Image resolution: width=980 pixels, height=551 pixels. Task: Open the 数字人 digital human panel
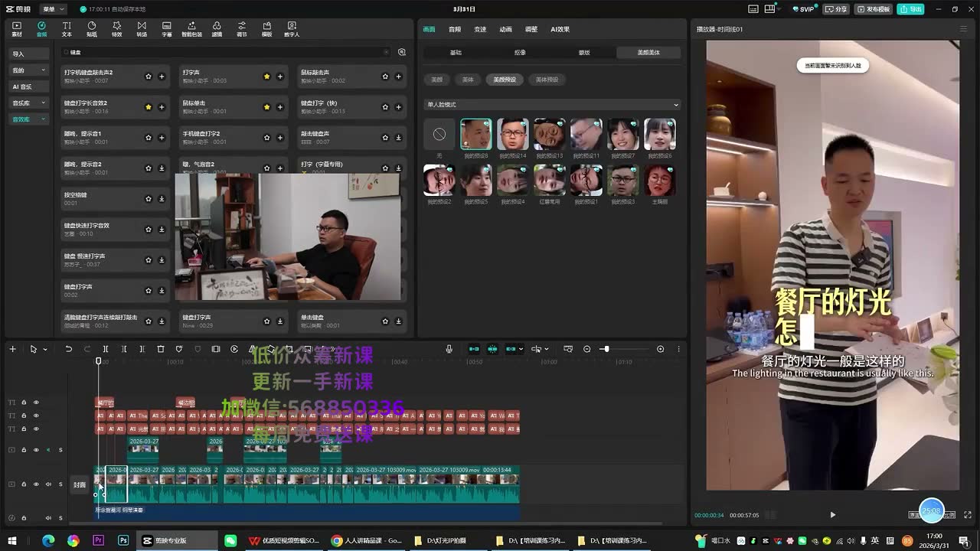tap(292, 29)
